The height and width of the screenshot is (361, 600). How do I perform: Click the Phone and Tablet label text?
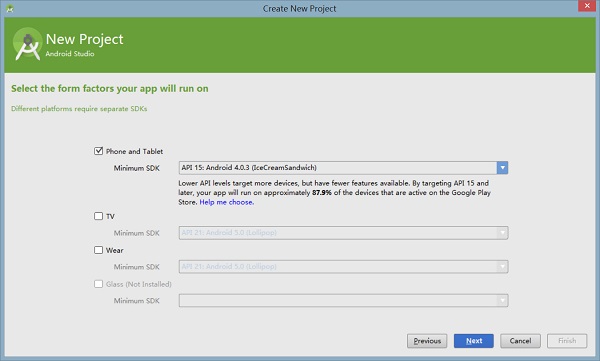point(134,151)
